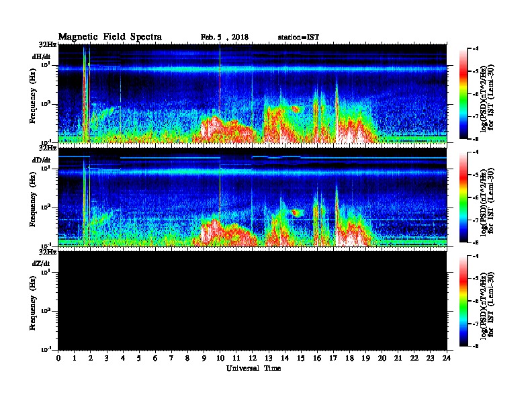The height and width of the screenshot is (411, 532).
Task: Click hour tick label "15" on time axis
Action: click(301, 359)
